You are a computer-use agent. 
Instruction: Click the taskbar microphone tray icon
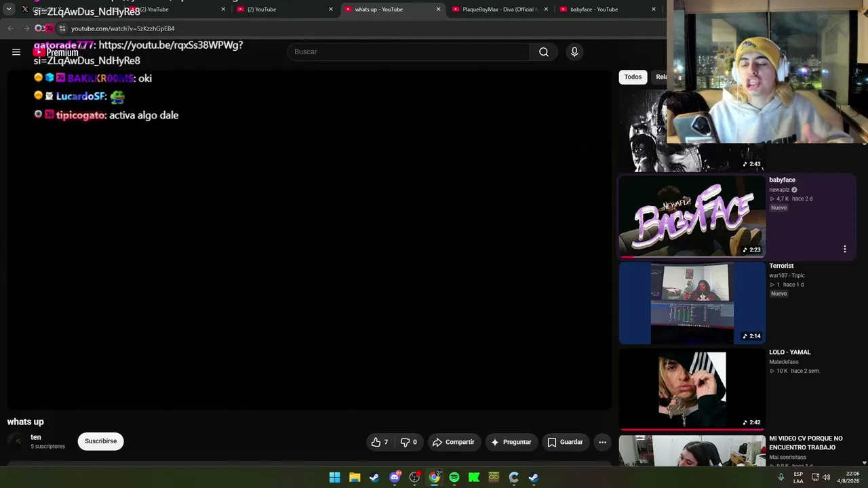click(781, 477)
